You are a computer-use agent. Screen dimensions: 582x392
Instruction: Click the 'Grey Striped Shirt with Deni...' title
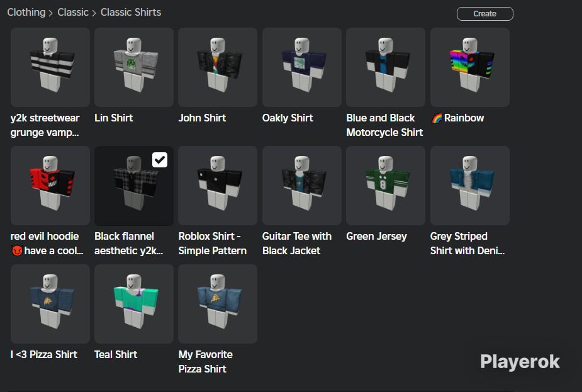pyautogui.click(x=467, y=244)
